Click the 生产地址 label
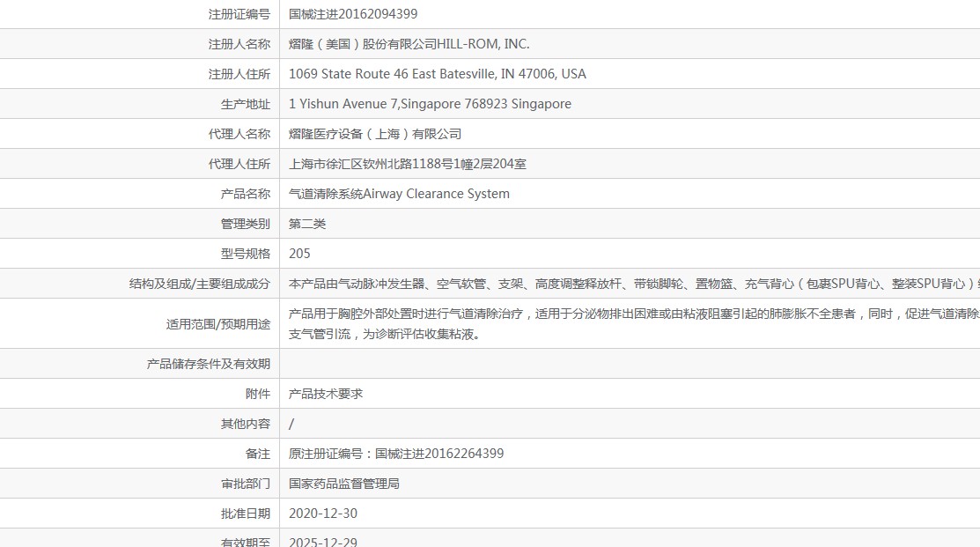Image resolution: width=980 pixels, height=547 pixels. 245,104
